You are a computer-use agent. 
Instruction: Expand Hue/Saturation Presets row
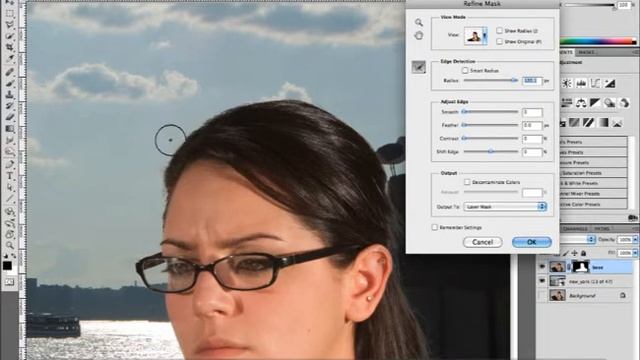(594, 173)
